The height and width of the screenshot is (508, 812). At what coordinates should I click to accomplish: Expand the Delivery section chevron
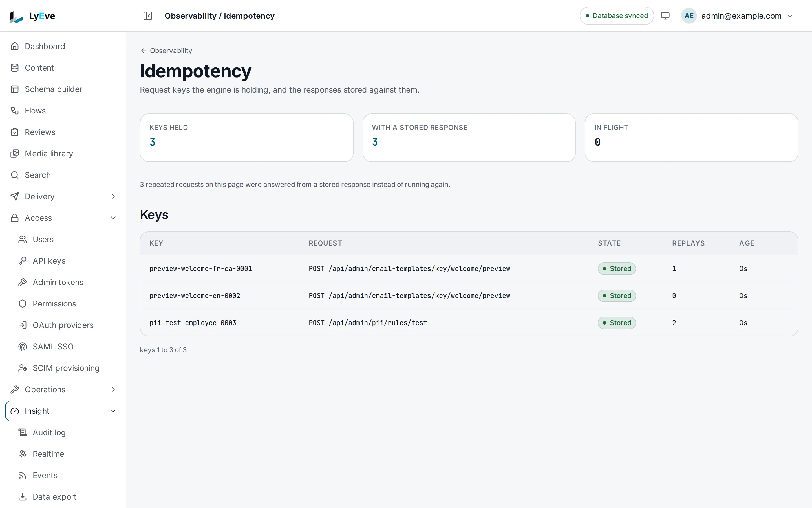pos(113,196)
